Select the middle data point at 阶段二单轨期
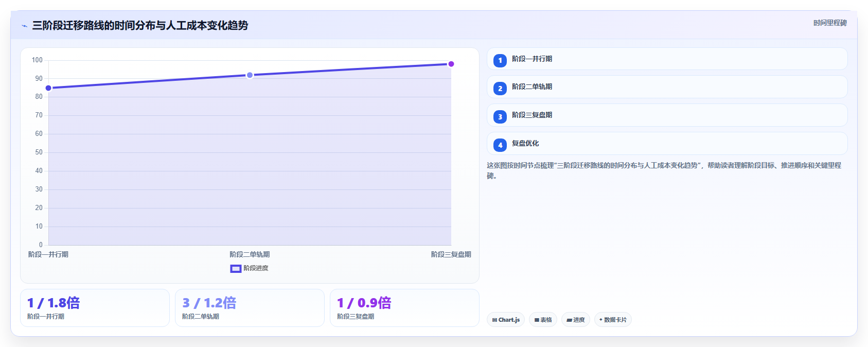The width and height of the screenshot is (868, 347). click(x=250, y=75)
